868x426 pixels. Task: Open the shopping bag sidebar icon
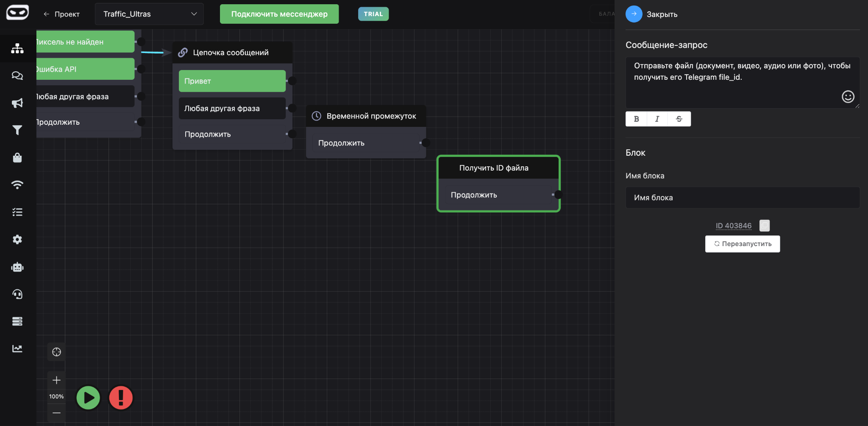(x=17, y=157)
